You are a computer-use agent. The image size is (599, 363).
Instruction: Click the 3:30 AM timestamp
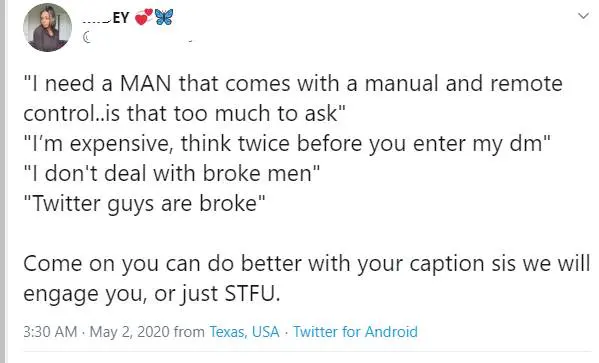50,332
